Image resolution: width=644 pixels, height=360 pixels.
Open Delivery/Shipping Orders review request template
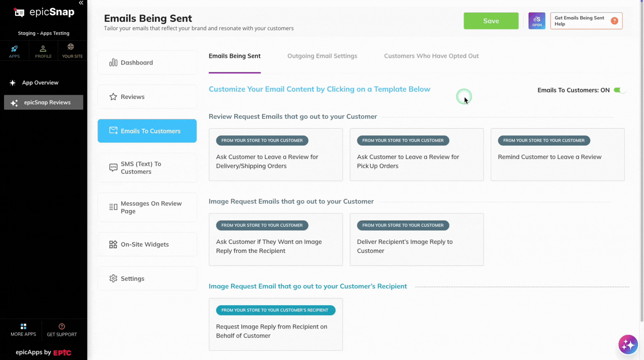point(276,155)
